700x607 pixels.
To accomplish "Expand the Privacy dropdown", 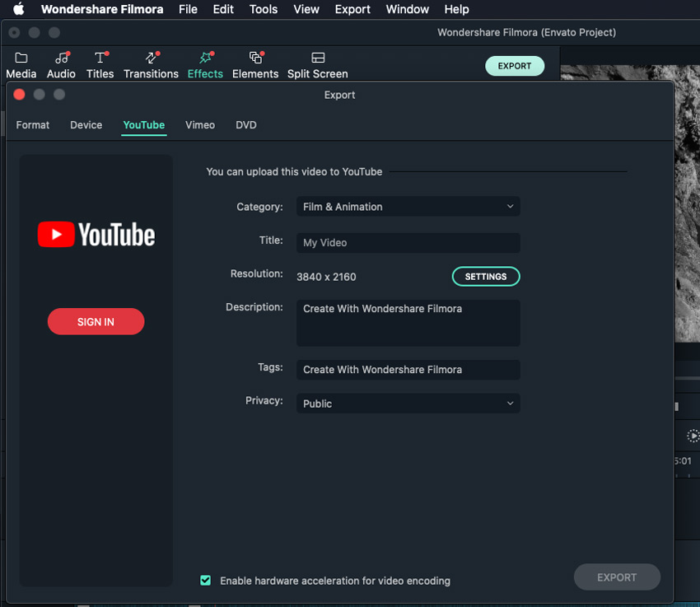I will 408,404.
